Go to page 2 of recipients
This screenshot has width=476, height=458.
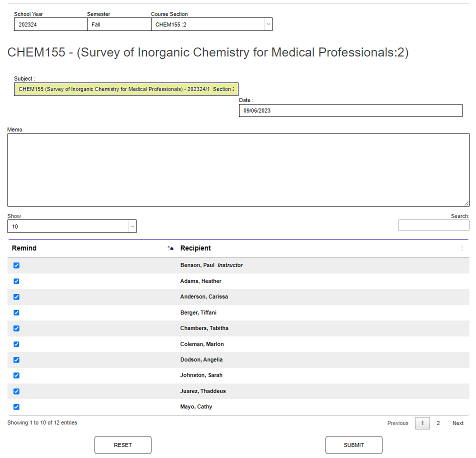click(438, 423)
